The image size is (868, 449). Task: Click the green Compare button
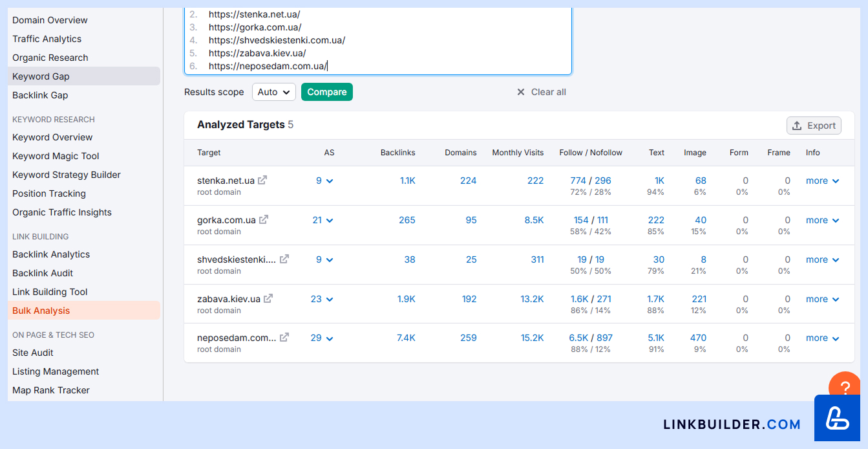point(327,92)
